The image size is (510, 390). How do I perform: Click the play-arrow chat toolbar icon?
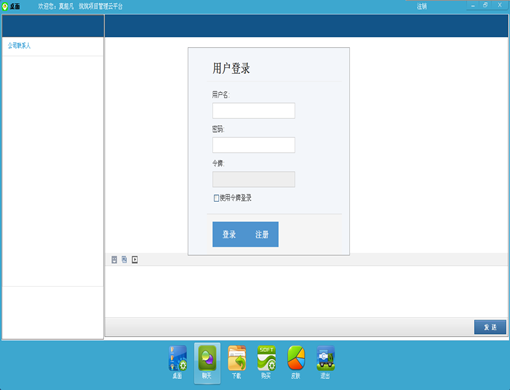click(135, 260)
